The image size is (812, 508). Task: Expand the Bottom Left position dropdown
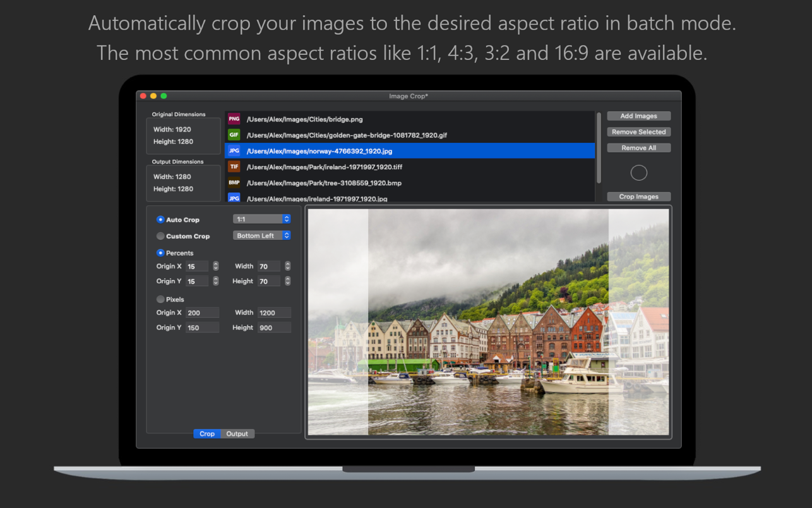click(261, 236)
